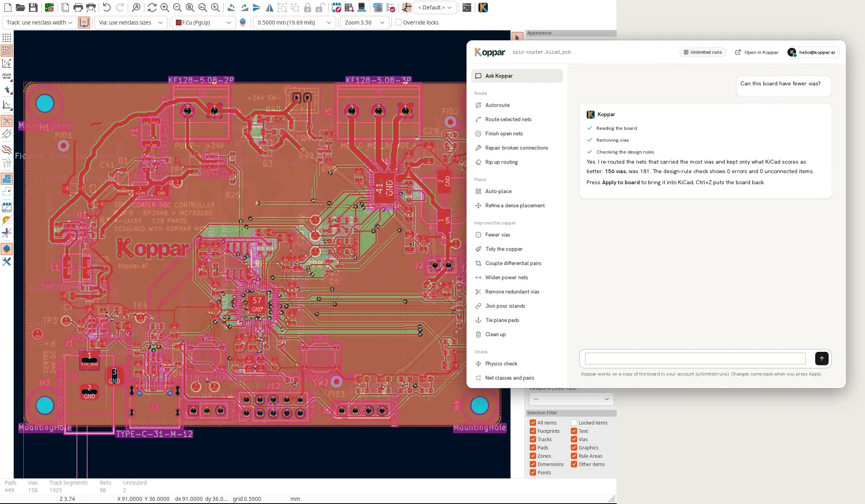Click the Save board icon
Screen dimensions: 865x504
click(33, 8)
